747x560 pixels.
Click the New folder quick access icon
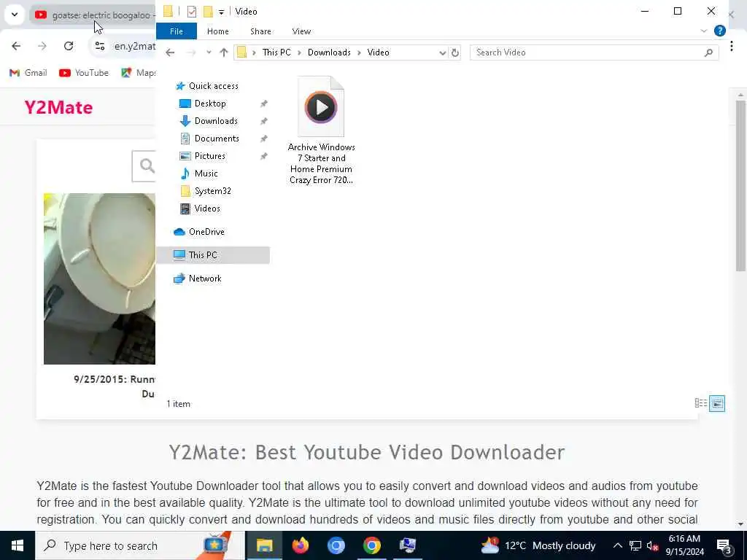point(208,12)
